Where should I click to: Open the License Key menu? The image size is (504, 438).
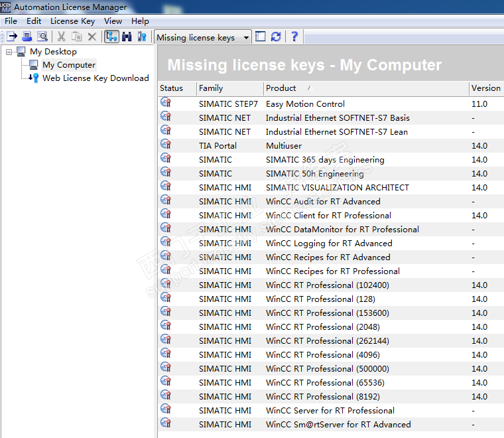(x=73, y=21)
